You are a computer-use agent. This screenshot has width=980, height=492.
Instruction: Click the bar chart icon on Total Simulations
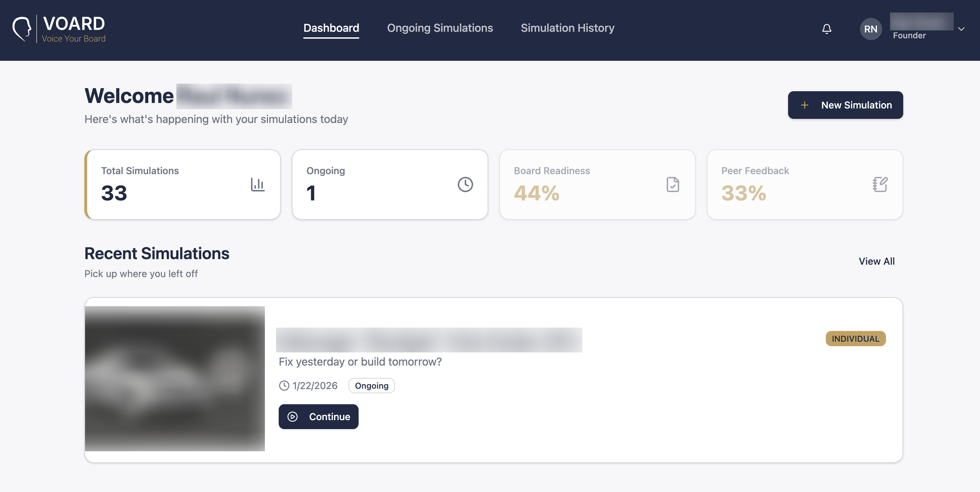click(258, 185)
